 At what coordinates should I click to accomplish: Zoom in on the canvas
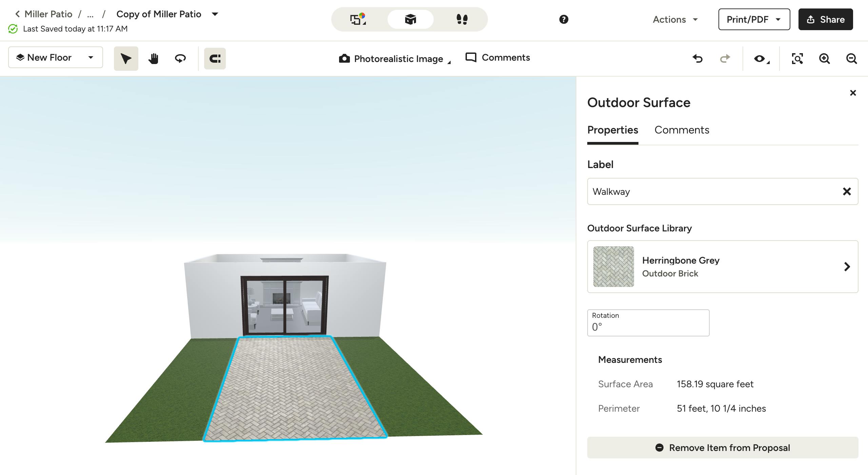[824, 59]
